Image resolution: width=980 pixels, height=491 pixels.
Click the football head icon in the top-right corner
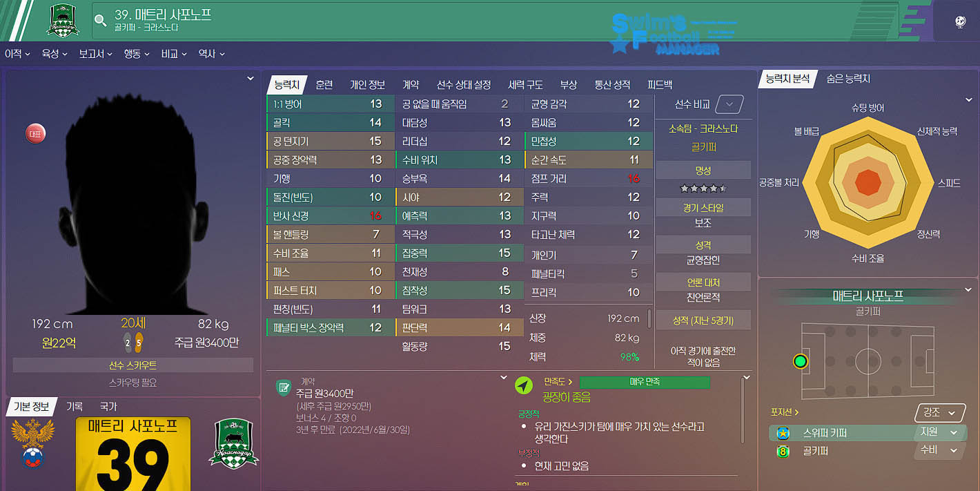[x=960, y=21]
